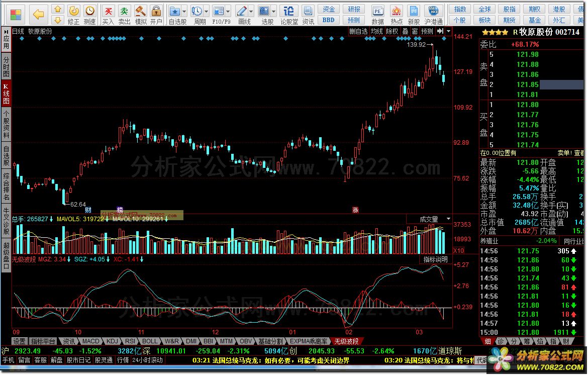Open 股市日记 stock diary
588x375 pixels.
click(78, 360)
